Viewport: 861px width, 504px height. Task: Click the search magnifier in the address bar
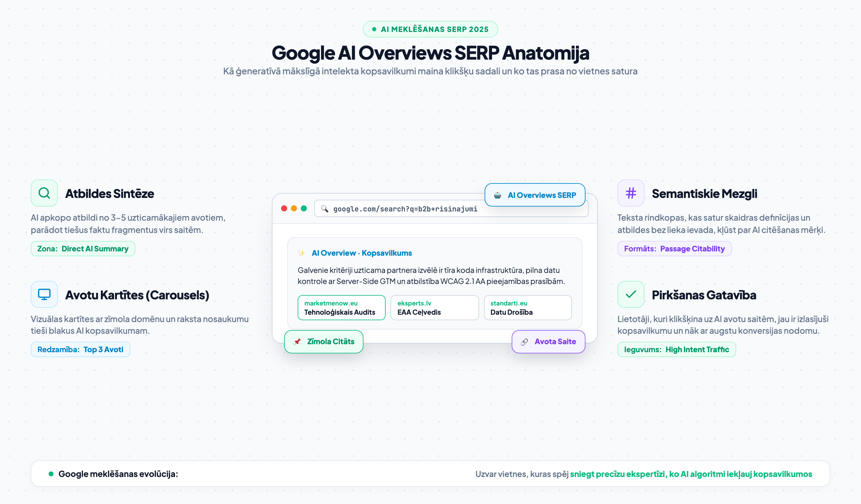pyautogui.click(x=325, y=209)
